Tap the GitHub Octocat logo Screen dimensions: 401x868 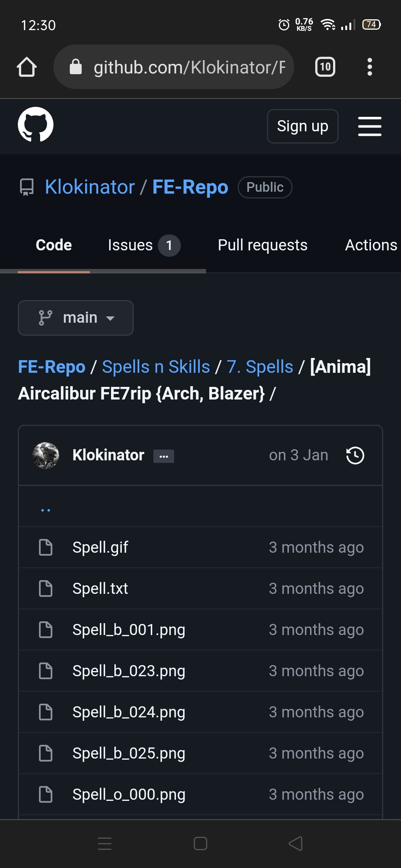coord(36,125)
